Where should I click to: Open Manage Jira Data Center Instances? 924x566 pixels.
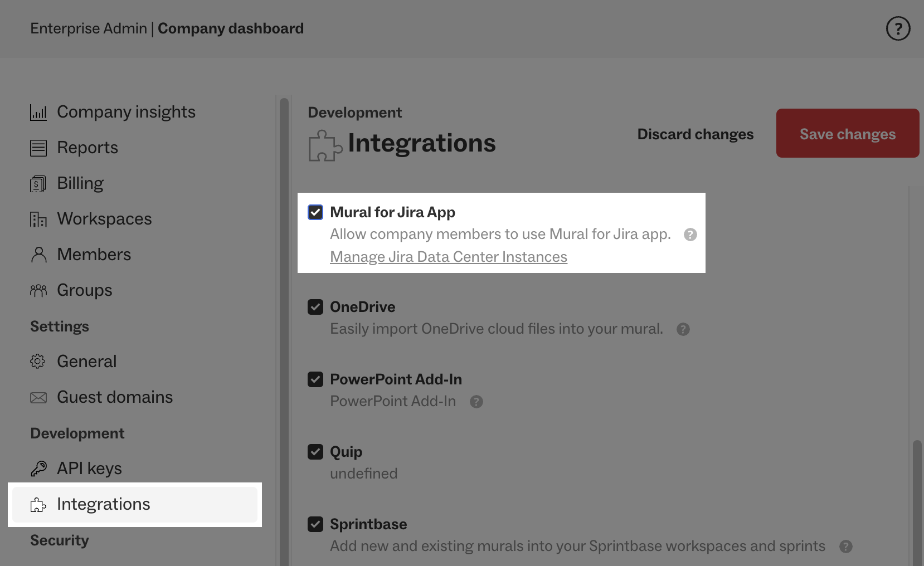click(x=448, y=257)
